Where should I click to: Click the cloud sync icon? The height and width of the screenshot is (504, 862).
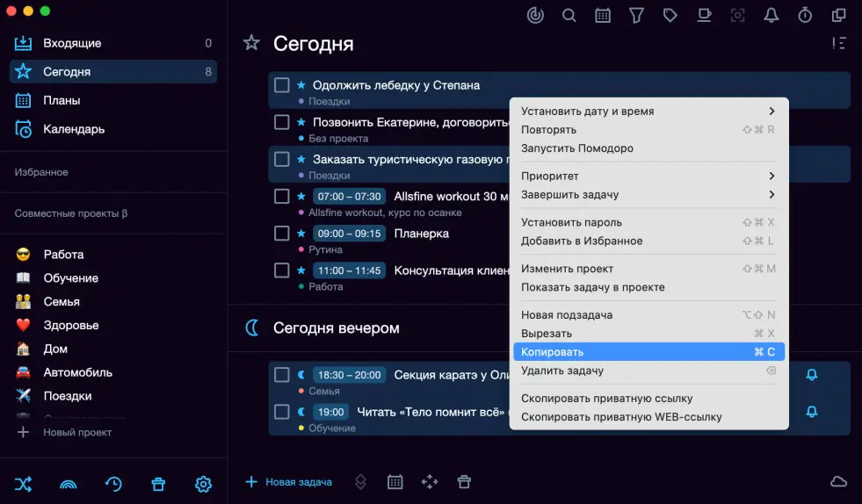pyautogui.click(x=838, y=481)
